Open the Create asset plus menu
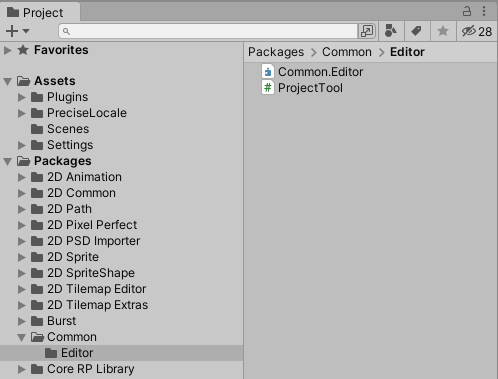The image size is (498, 379). (x=18, y=31)
